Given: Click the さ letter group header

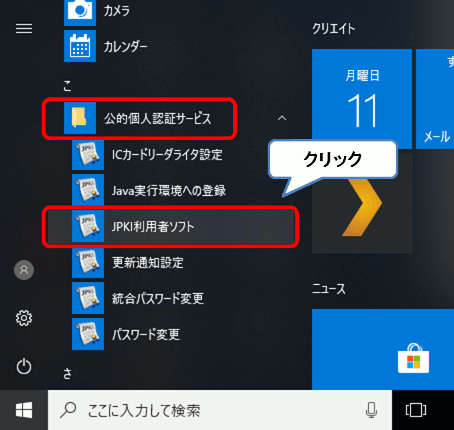Looking at the screenshot, I should [x=67, y=373].
